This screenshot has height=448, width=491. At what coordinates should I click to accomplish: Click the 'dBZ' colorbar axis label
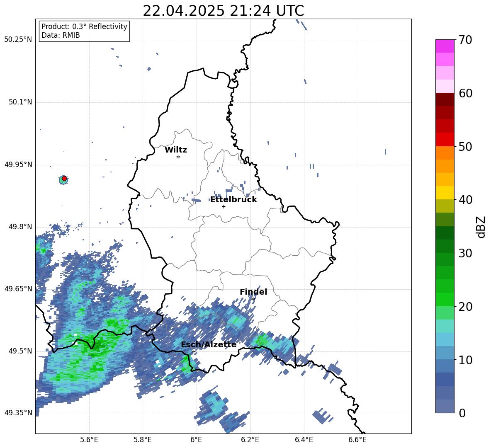pos(481,227)
